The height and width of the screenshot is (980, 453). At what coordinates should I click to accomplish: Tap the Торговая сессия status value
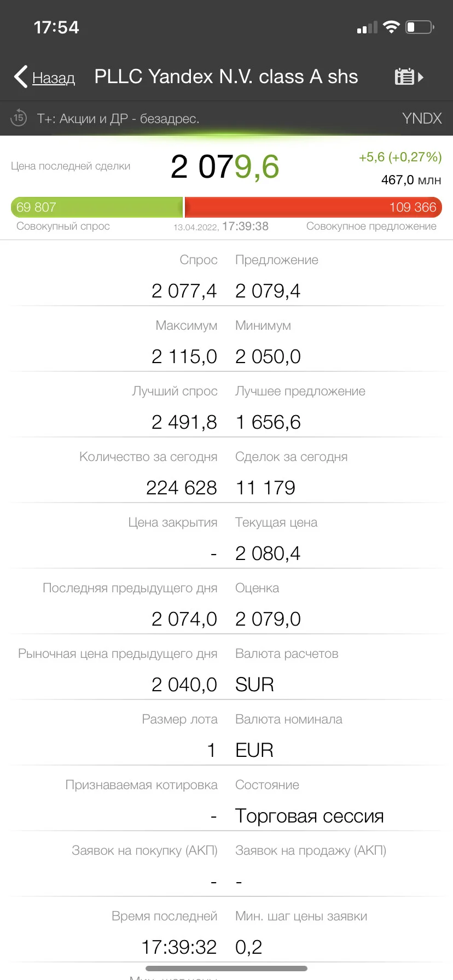[x=310, y=816]
